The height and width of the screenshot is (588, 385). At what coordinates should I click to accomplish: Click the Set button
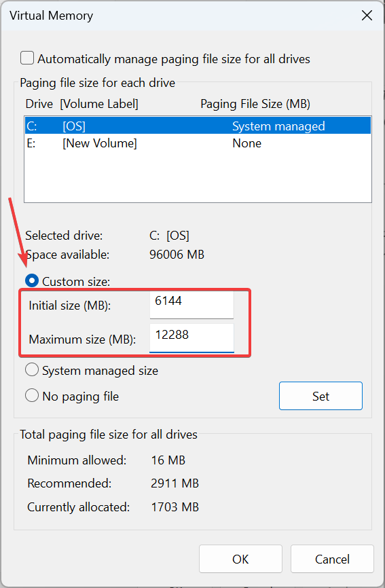(x=320, y=396)
